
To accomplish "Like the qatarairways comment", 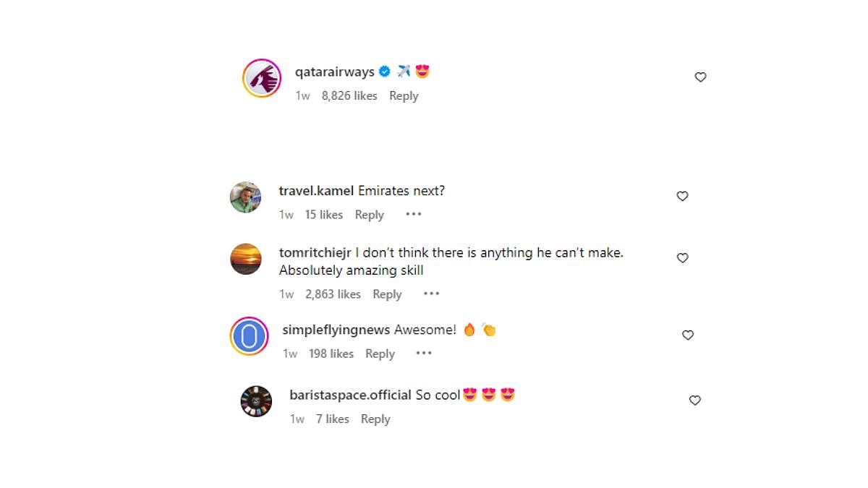I will [x=700, y=77].
